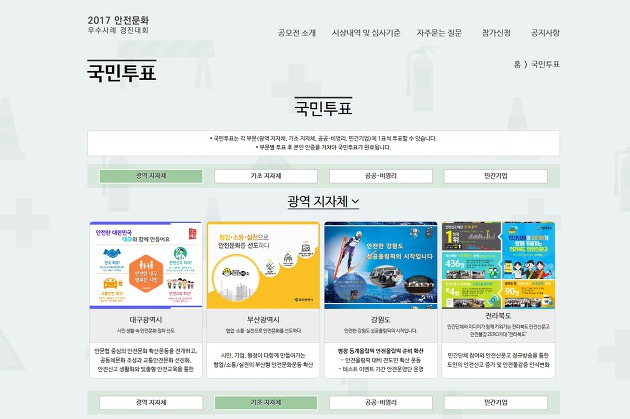Open the 시상내역 및 심사기준 menu
This screenshot has width=630, height=419.
pos(366,33)
